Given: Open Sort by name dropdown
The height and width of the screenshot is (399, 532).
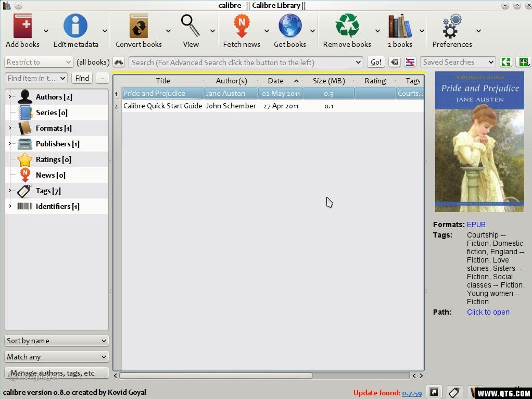Looking at the screenshot, I should [x=57, y=341].
